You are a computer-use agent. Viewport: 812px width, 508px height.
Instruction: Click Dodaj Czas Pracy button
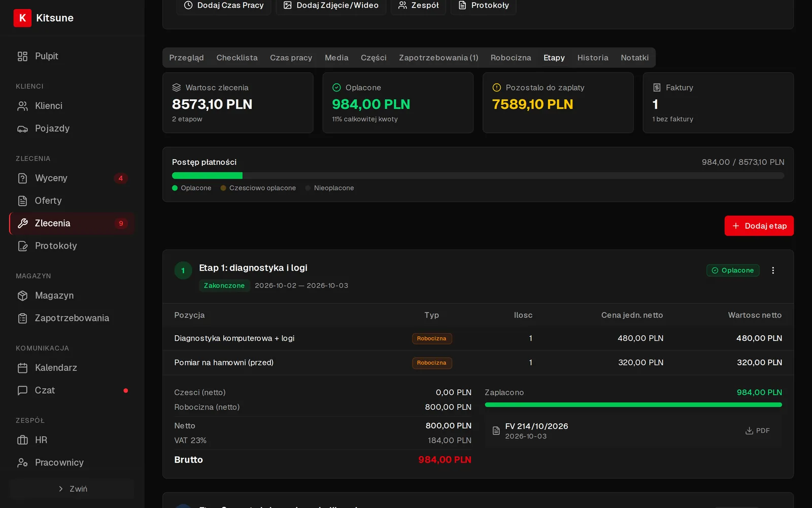point(223,6)
